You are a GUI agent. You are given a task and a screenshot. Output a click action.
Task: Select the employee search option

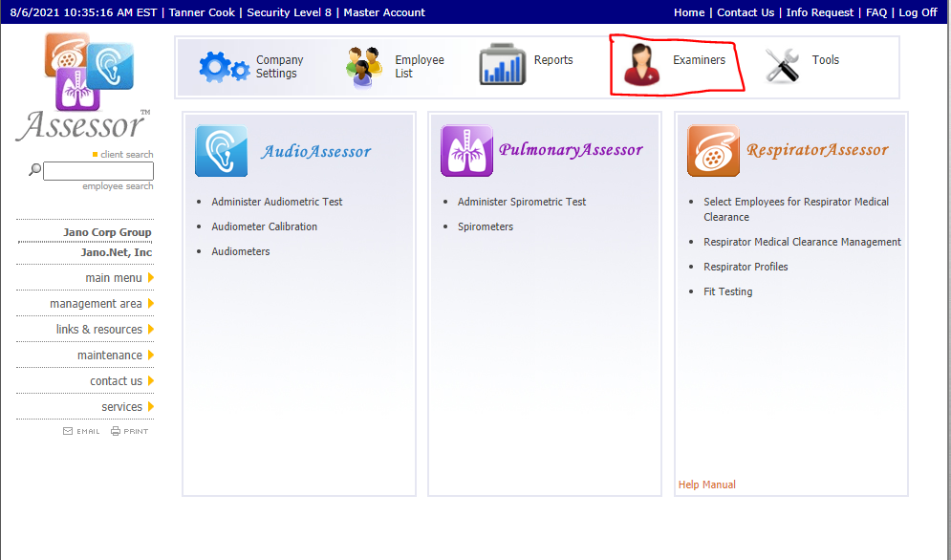tap(118, 185)
